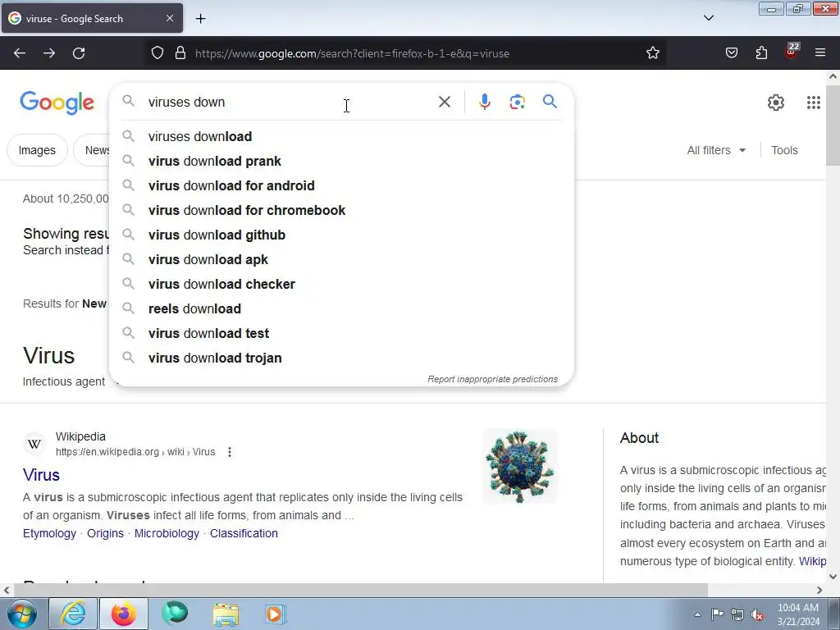Open the Google apps grid
This screenshot has width=840, height=630.
click(813, 103)
